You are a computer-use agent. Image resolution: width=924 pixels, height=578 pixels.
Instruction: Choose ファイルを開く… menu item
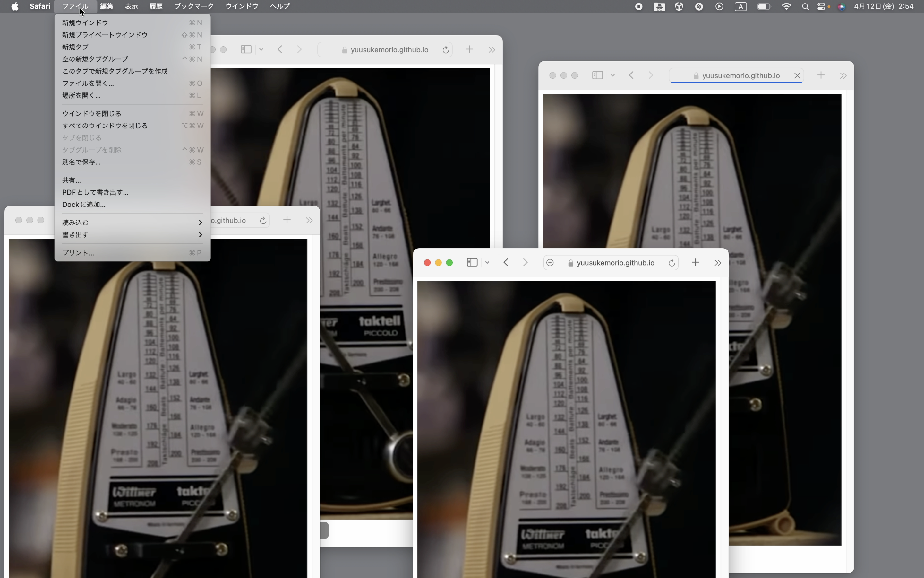point(132,83)
